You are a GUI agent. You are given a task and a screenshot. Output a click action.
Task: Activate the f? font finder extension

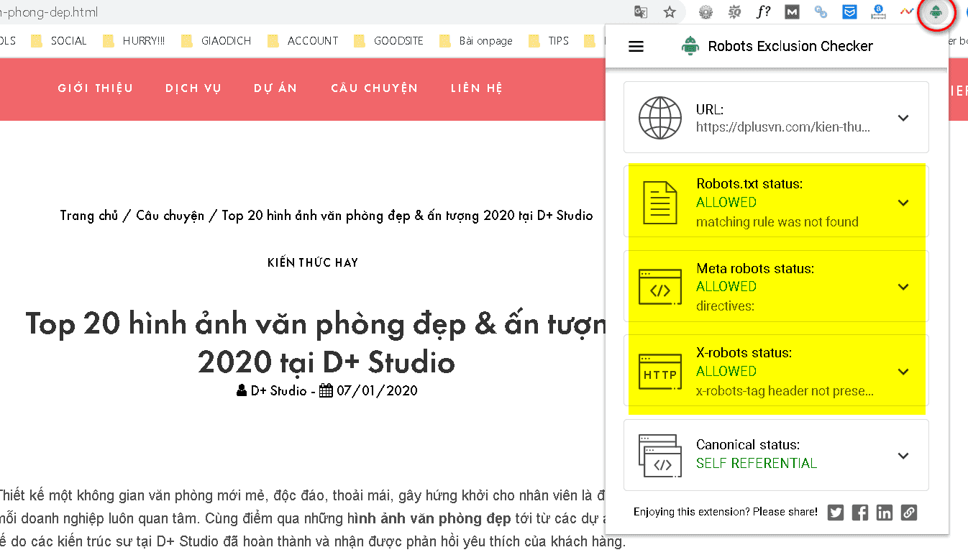pyautogui.click(x=763, y=12)
